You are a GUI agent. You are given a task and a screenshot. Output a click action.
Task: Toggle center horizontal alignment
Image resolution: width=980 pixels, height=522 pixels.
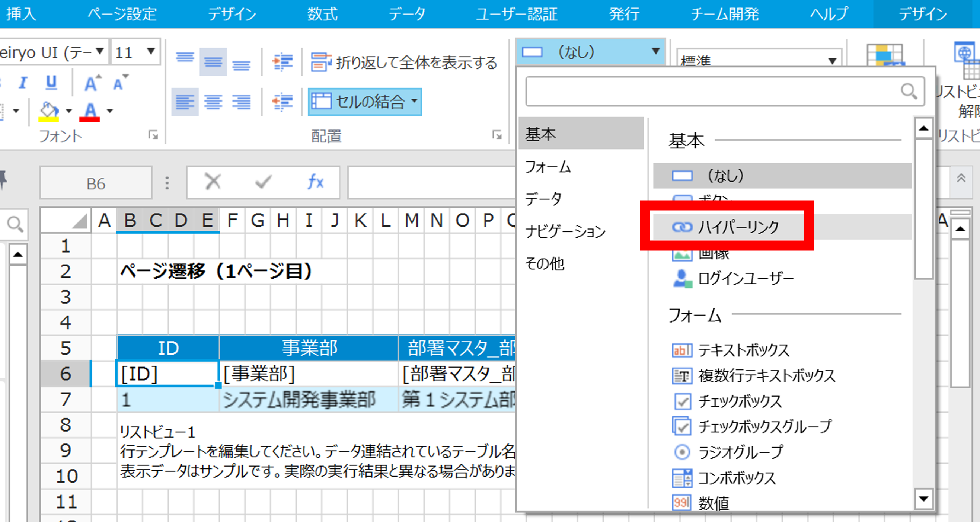(x=213, y=102)
